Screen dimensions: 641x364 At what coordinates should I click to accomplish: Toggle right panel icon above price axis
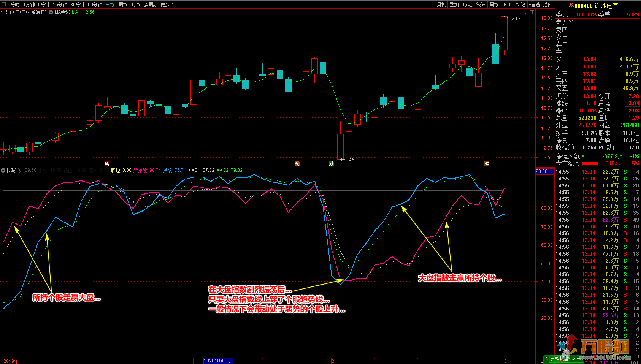point(532,13)
